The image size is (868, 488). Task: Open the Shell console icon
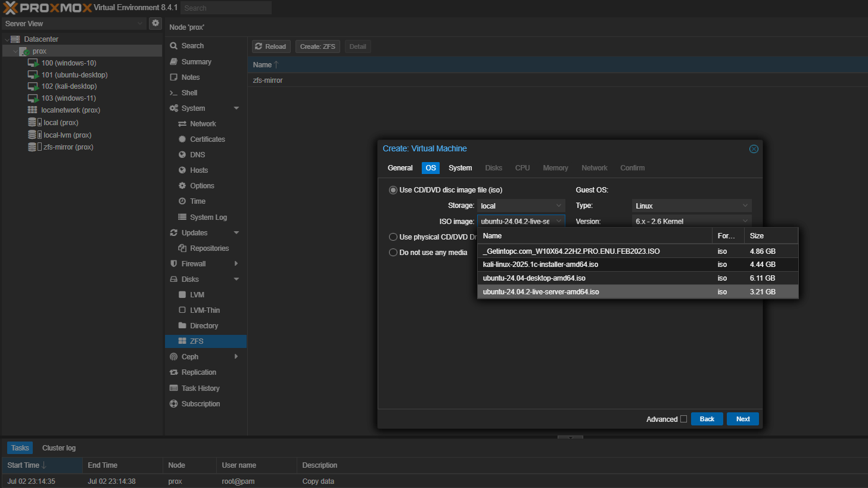pyautogui.click(x=174, y=93)
